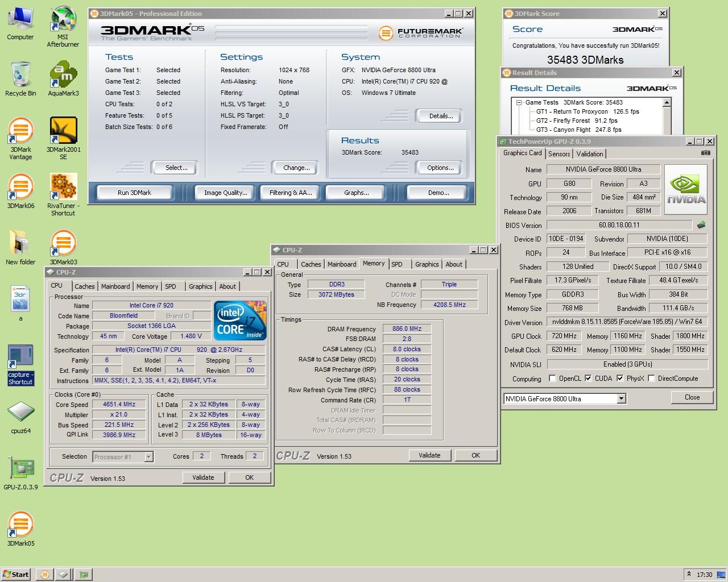Click the NVIDIA logo in GPU-Z
This screenshot has height=582, width=728.
[x=686, y=189]
